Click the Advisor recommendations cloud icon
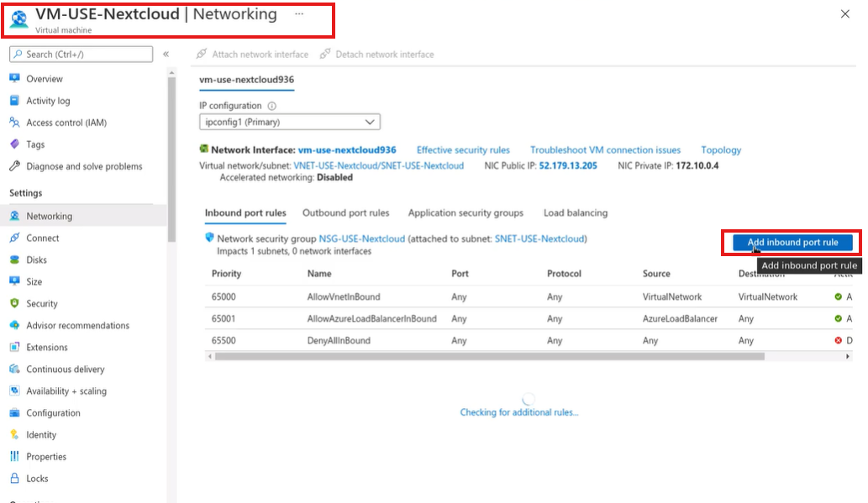The image size is (868, 503). (x=15, y=325)
